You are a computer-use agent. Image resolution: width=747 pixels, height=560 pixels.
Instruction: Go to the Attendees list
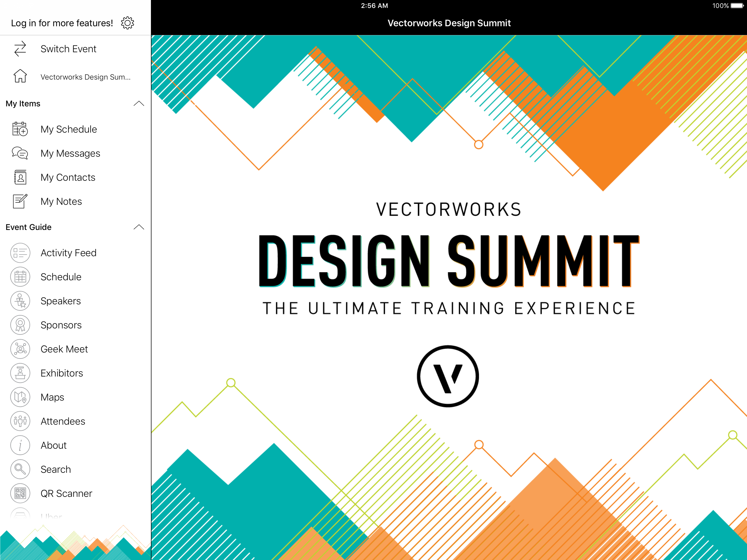(x=63, y=421)
